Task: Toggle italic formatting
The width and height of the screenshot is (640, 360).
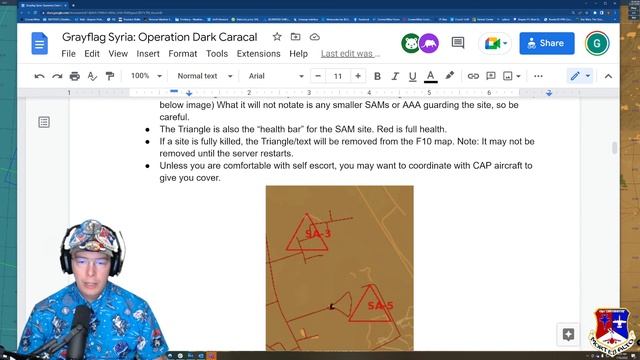Action: tap(395, 76)
